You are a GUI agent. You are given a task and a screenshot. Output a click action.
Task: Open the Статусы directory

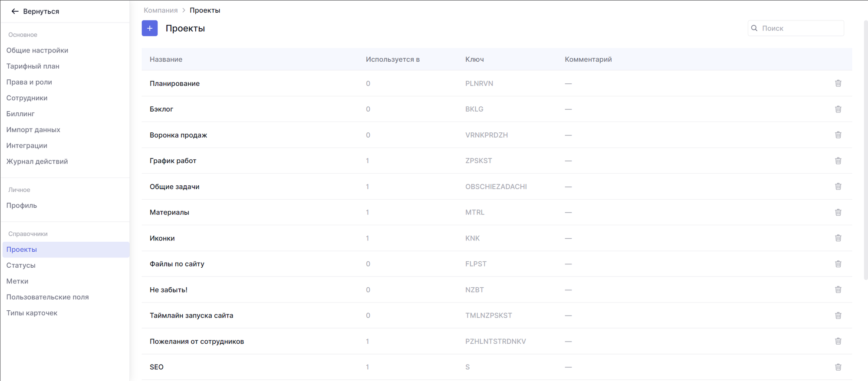[21, 265]
